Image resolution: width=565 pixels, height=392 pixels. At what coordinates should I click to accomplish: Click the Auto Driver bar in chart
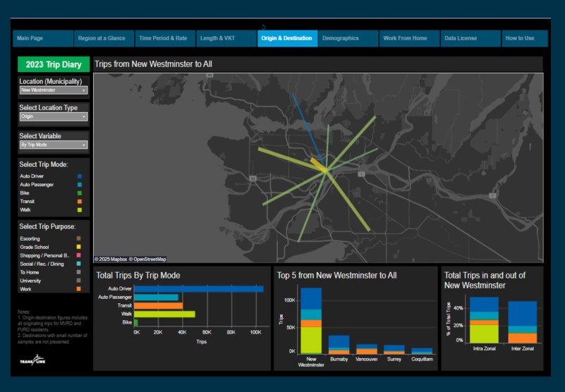coord(198,288)
